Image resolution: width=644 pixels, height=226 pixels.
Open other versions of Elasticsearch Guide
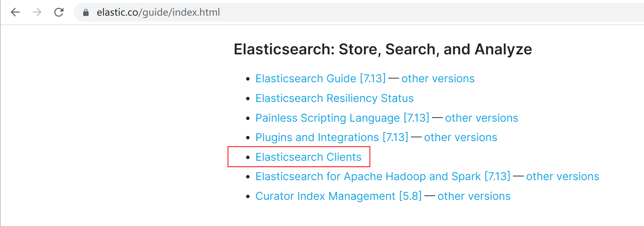[x=438, y=79]
